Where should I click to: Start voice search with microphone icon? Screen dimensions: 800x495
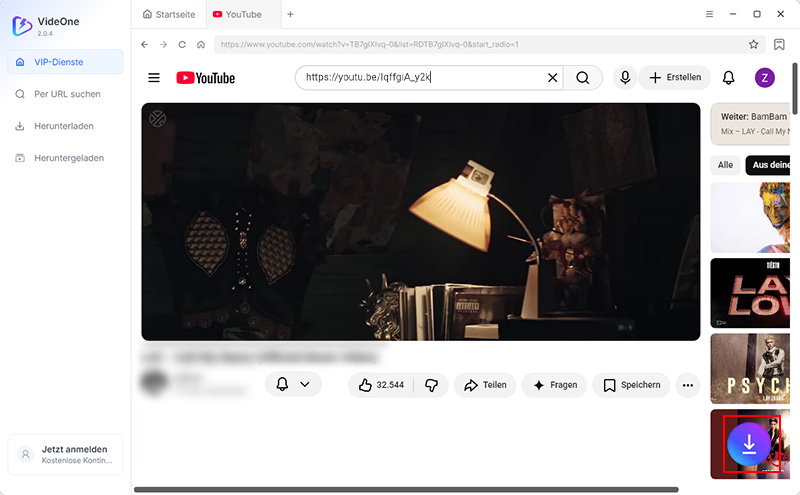625,78
